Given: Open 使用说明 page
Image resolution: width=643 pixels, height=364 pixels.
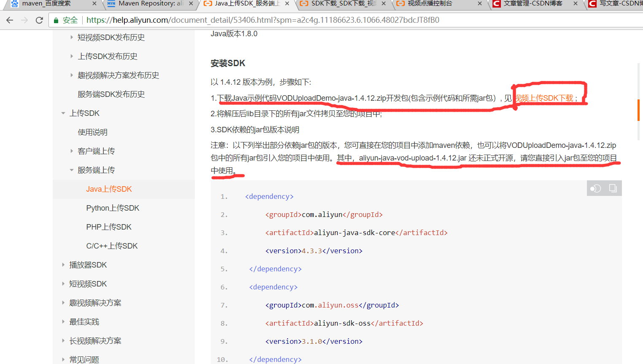Looking at the screenshot, I should pos(93,132).
